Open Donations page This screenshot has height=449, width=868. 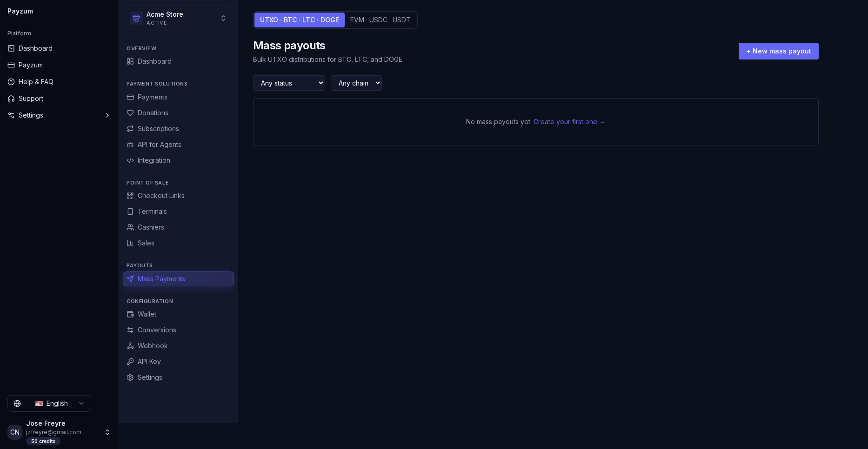click(x=178, y=113)
